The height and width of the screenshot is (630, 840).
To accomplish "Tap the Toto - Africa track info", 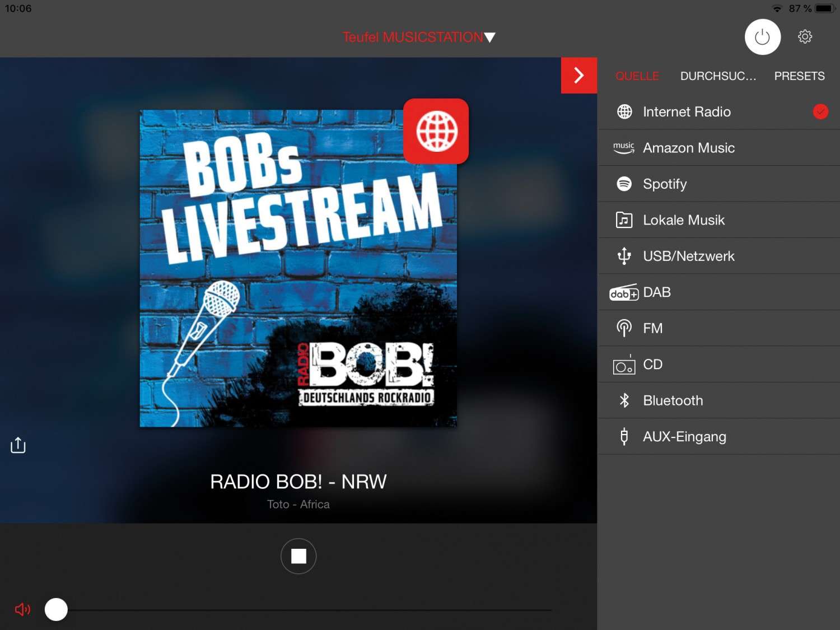I will 298,505.
